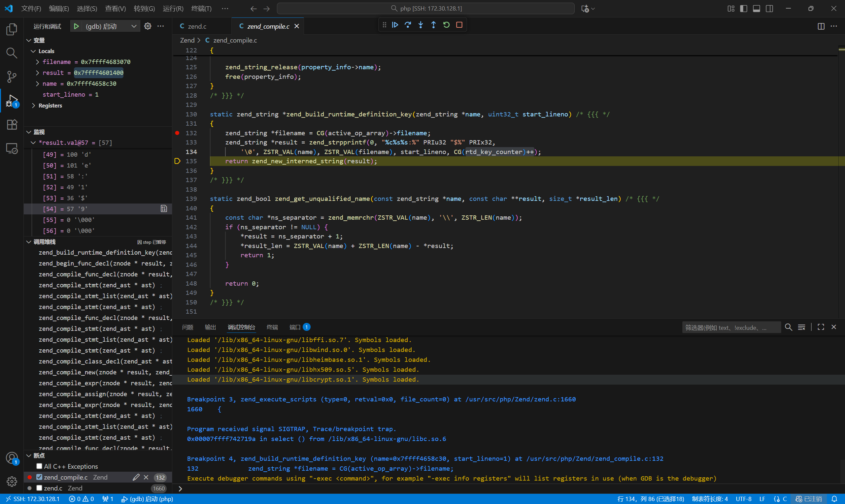
Task: Switch to the zend.c editor tab
Action: tap(197, 26)
